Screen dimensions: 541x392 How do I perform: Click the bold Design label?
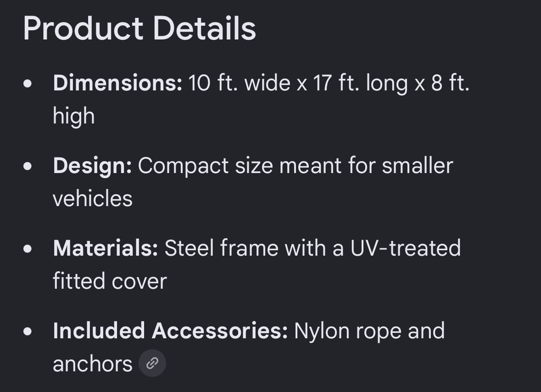92,166
